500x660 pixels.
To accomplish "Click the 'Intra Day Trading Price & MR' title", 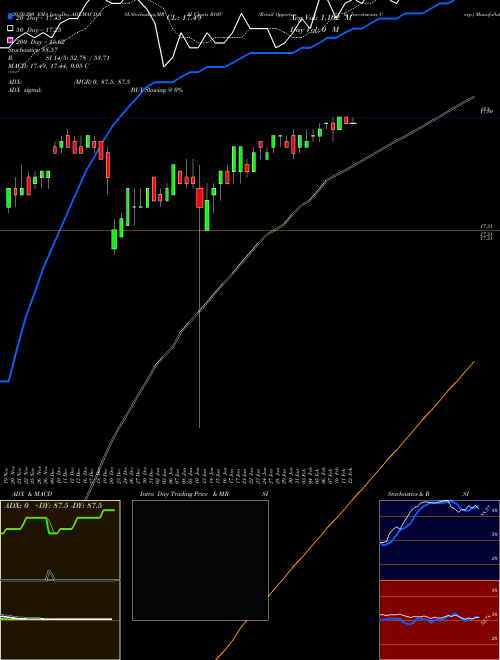I will (x=184, y=494).
